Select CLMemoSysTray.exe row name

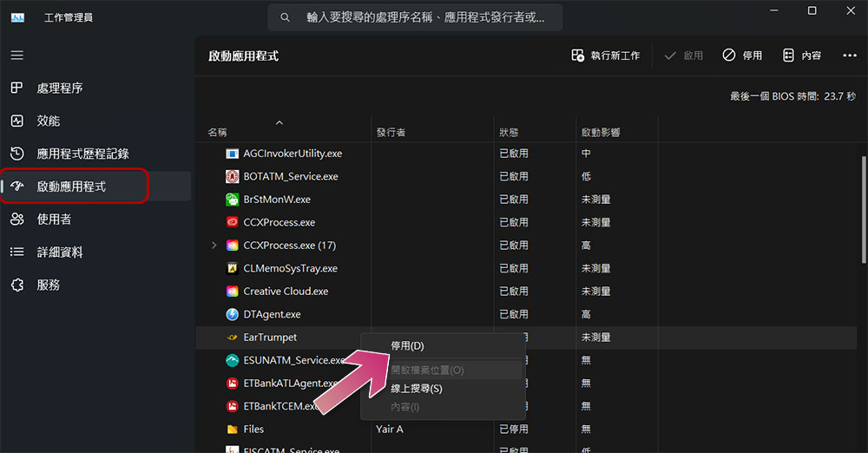tap(291, 268)
